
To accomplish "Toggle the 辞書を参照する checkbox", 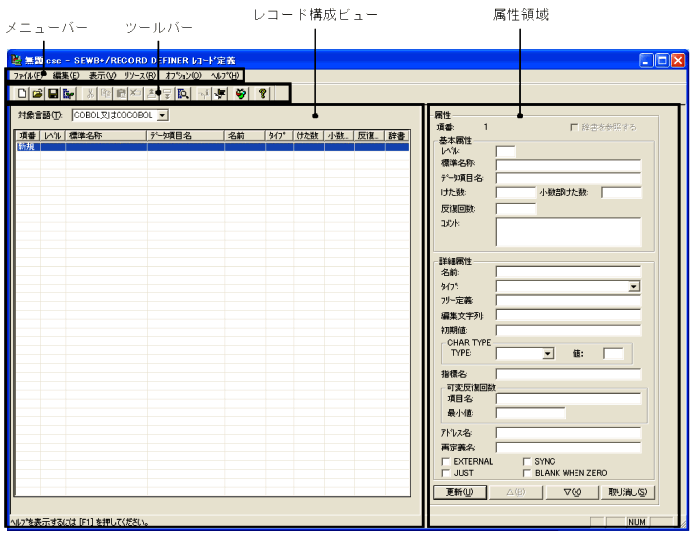I will (x=574, y=127).
